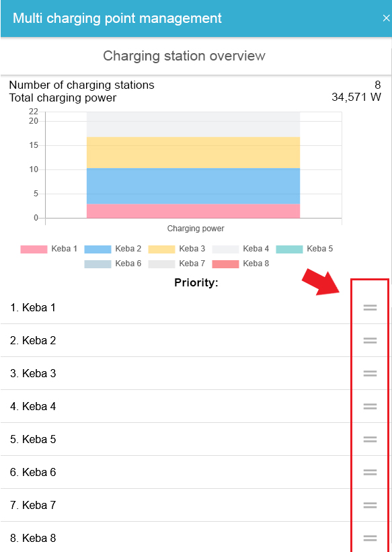Toggle Keba 1 series in chart legend
This screenshot has height=552, width=392.
coord(48,249)
